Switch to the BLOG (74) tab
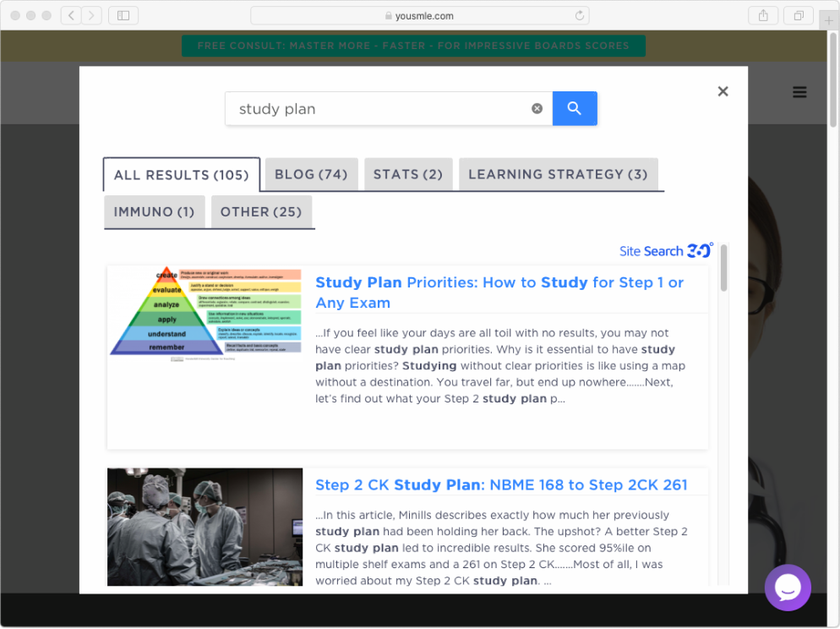The height and width of the screenshot is (629, 840). tap(310, 174)
